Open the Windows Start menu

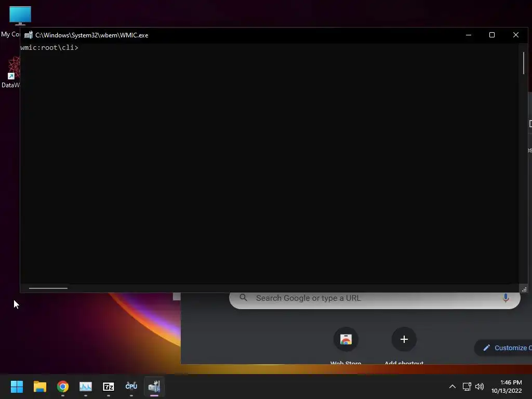(17, 387)
